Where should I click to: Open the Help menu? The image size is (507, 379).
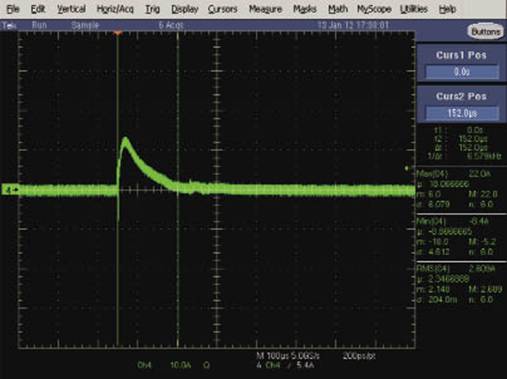pyautogui.click(x=447, y=9)
